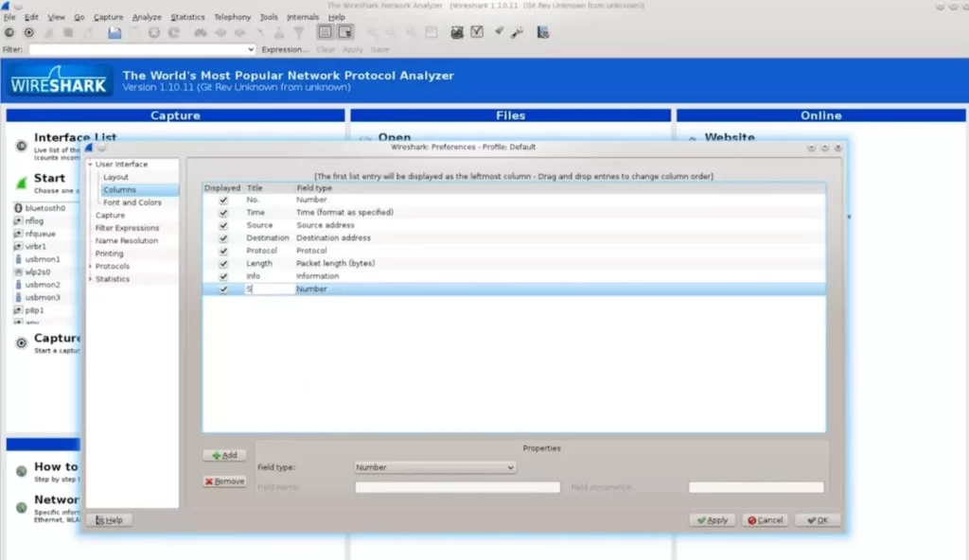Open the Statistics menu

187,16
